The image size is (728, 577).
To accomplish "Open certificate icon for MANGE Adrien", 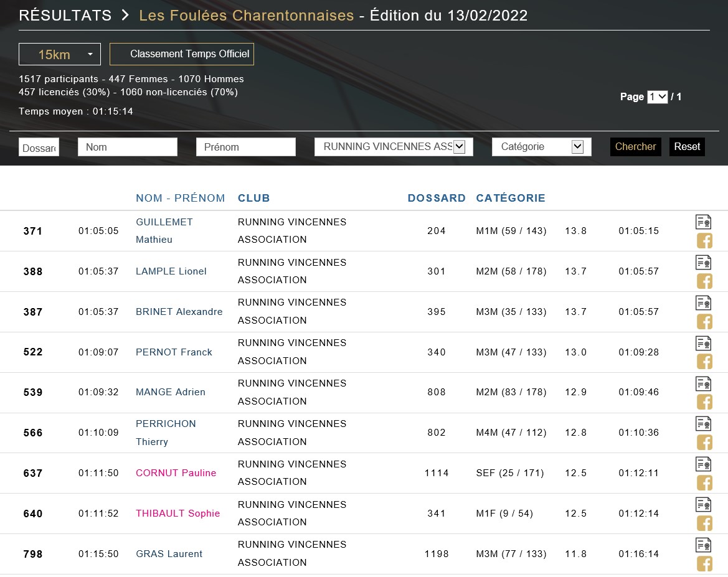I will coord(703,383).
